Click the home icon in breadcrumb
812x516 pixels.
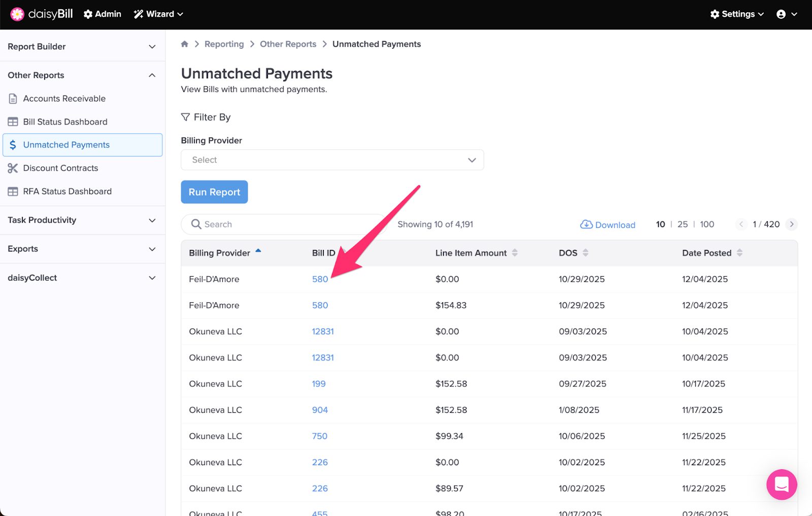click(185, 44)
